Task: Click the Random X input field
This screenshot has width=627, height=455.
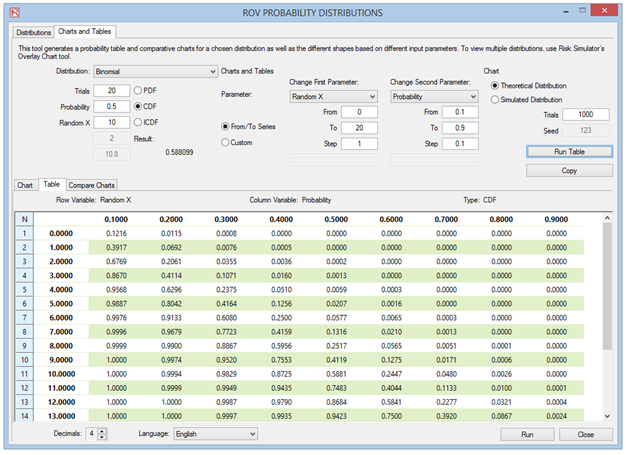Action: click(112, 122)
